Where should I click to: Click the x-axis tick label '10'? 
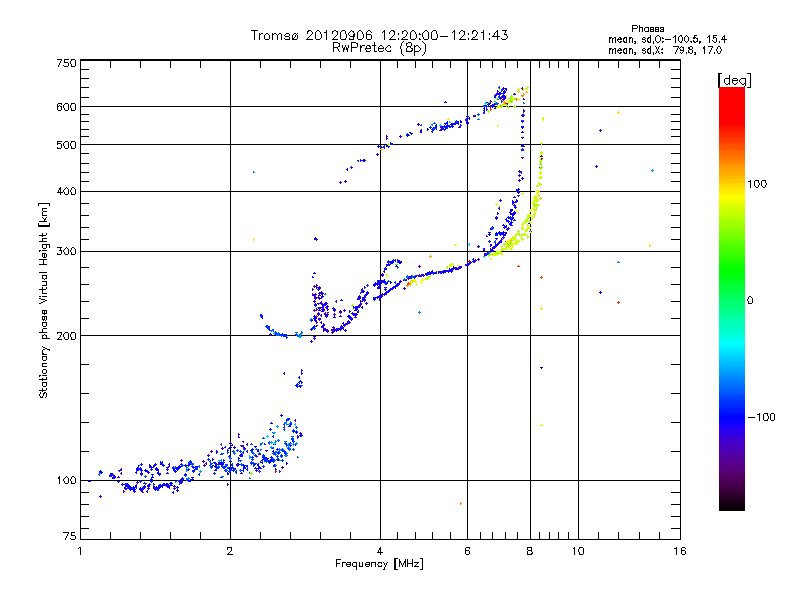pyautogui.click(x=578, y=551)
